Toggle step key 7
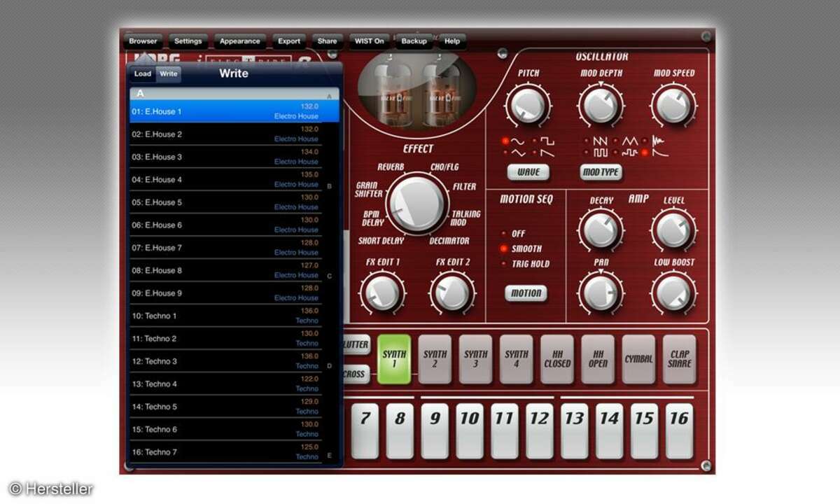Viewport: 840px width, 504px height. [365, 431]
